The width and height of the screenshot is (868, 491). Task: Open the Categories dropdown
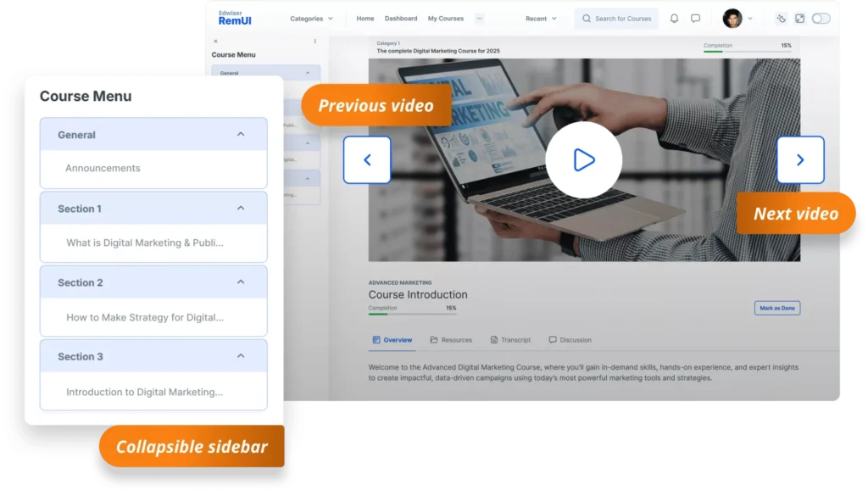pyautogui.click(x=311, y=19)
